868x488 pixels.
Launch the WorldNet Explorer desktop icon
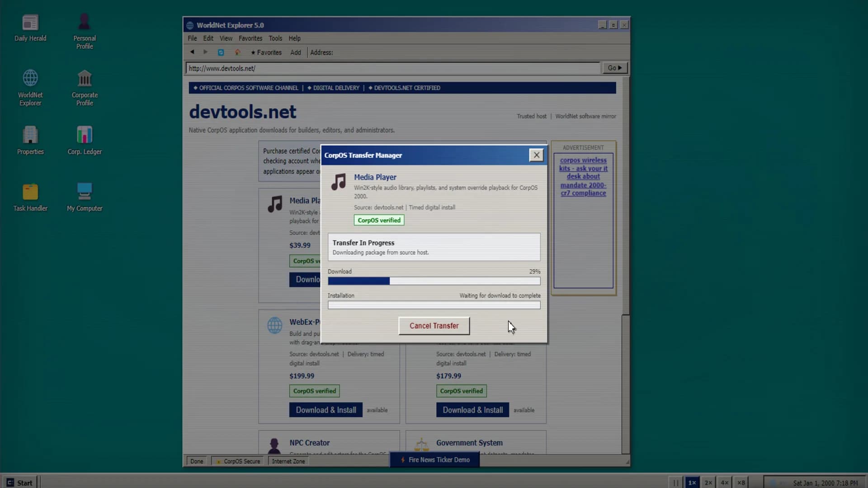[x=30, y=88]
